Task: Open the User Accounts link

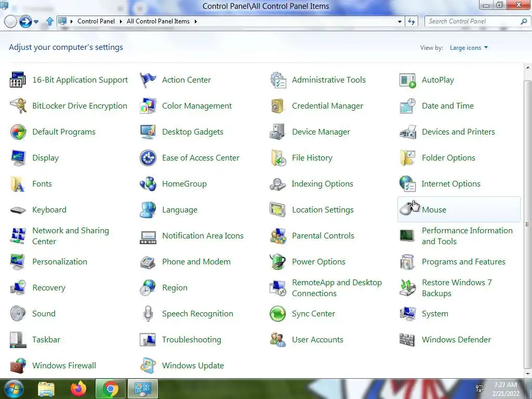Action: [317, 340]
